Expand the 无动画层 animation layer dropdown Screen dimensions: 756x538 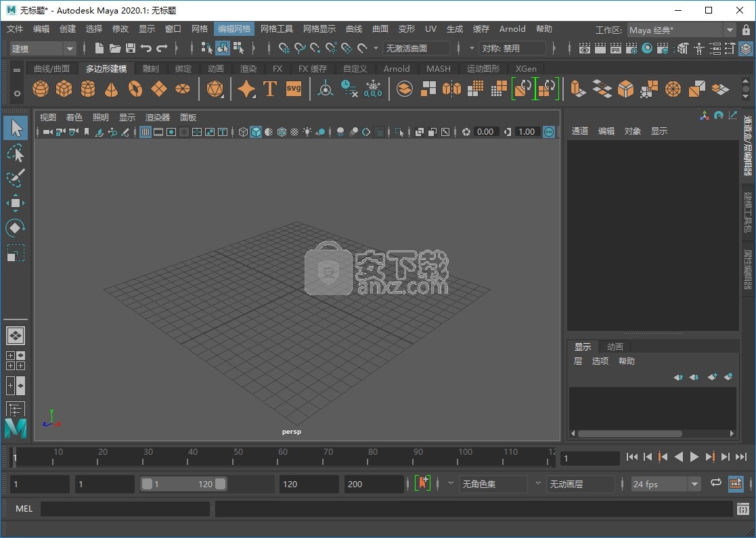(x=538, y=484)
